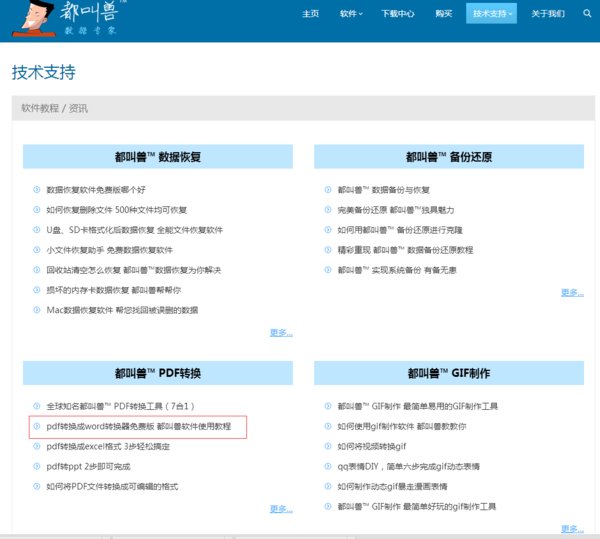The image size is (600, 539).
Task: Click the 都叫兽 数据恢复 section header
Action: click(158, 156)
